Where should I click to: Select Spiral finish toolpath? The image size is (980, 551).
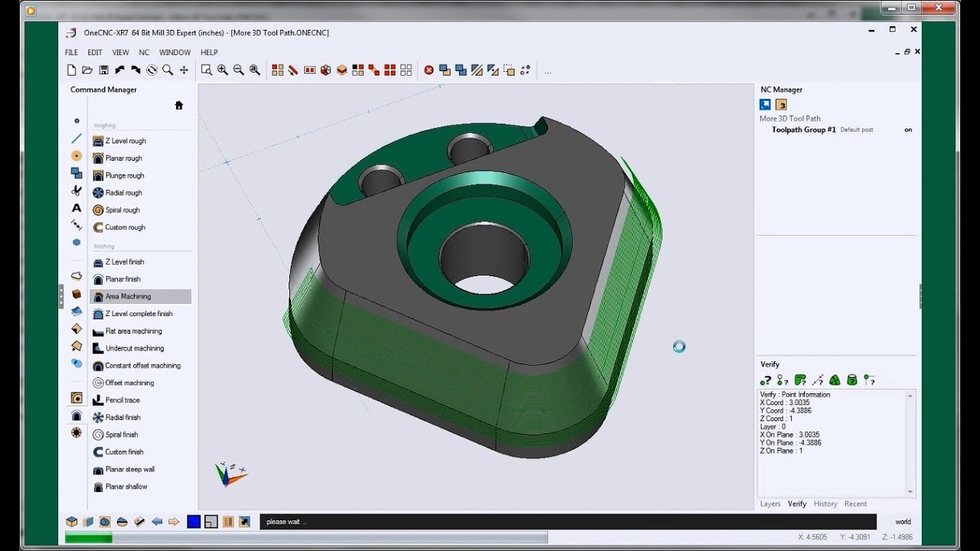point(122,435)
